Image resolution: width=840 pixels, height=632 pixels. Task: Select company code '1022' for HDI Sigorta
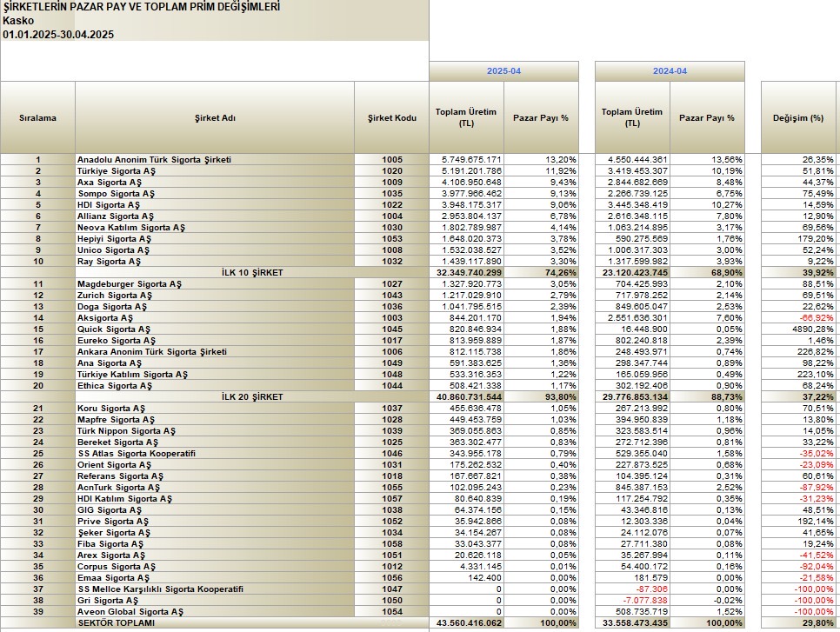[391, 204]
